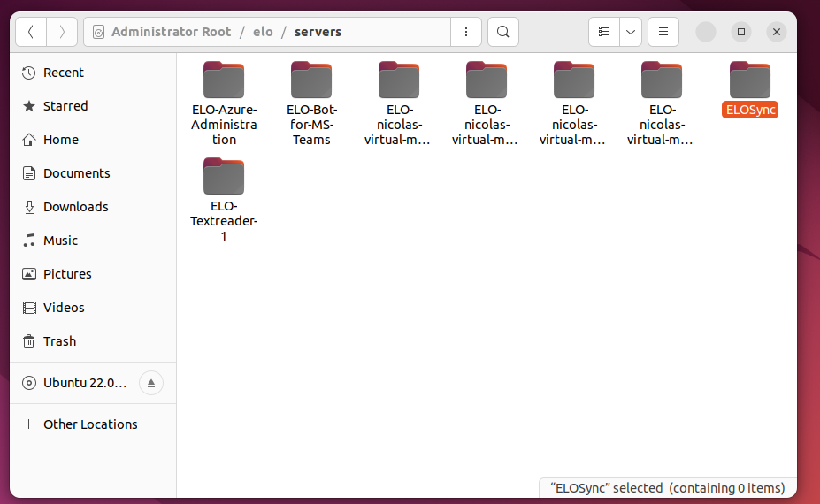This screenshot has width=820, height=504.
Task: Open the ELO-Bot-for-MS-Teams folder
Action: (311, 81)
